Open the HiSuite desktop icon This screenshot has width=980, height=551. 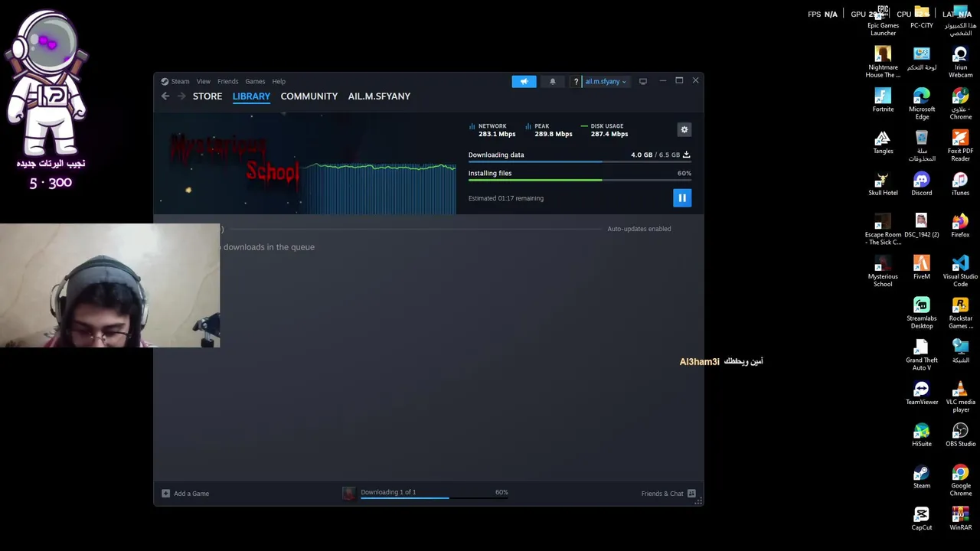922,435
